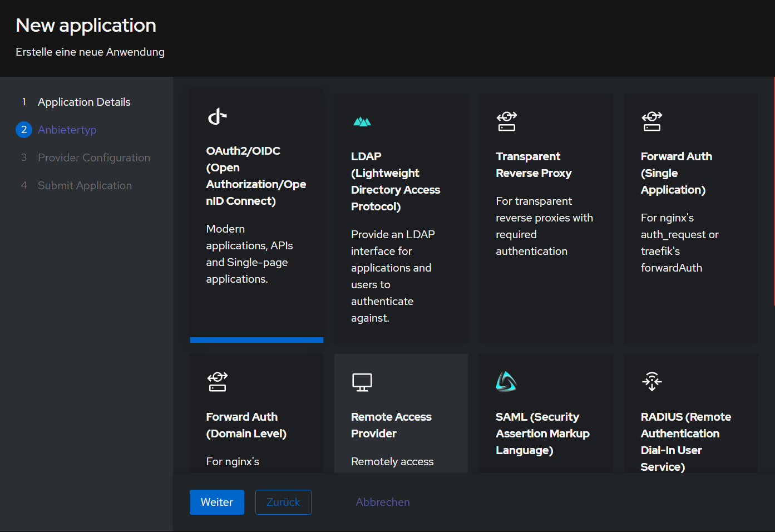Viewport: 775px width, 532px height.
Task: Click the 'New application' heading
Action: pos(86,25)
